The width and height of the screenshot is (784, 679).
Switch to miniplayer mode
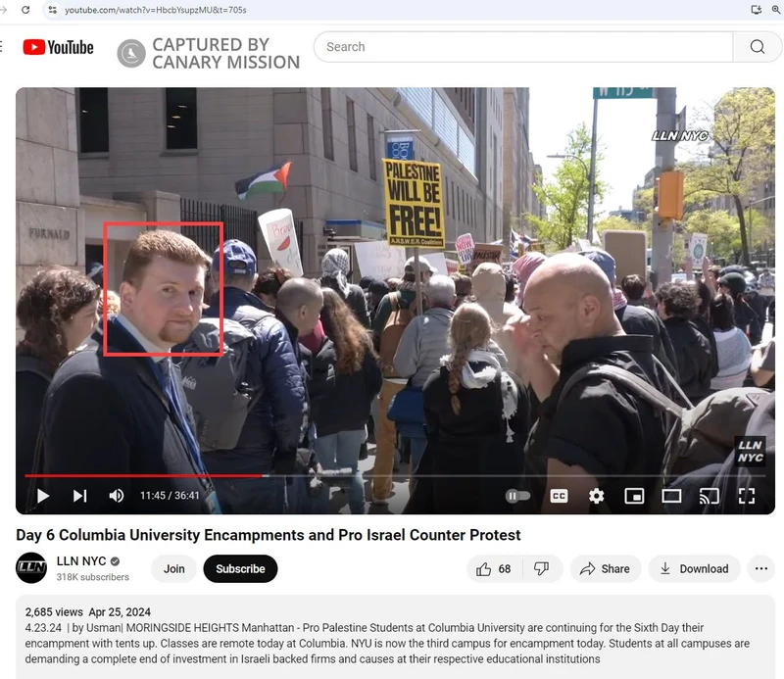pyautogui.click(x=634, y=496)
